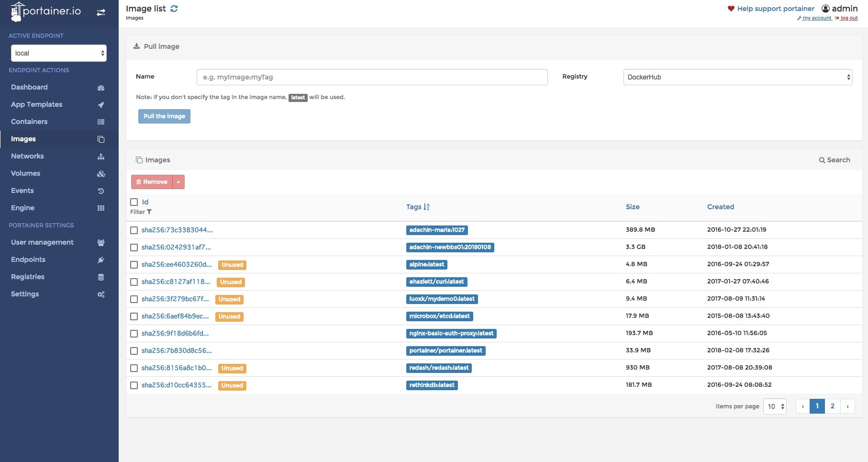The image size is (868, 462).
Task: Click the Dashboard gauge icon in sidebar
Action: click(101, 88)
